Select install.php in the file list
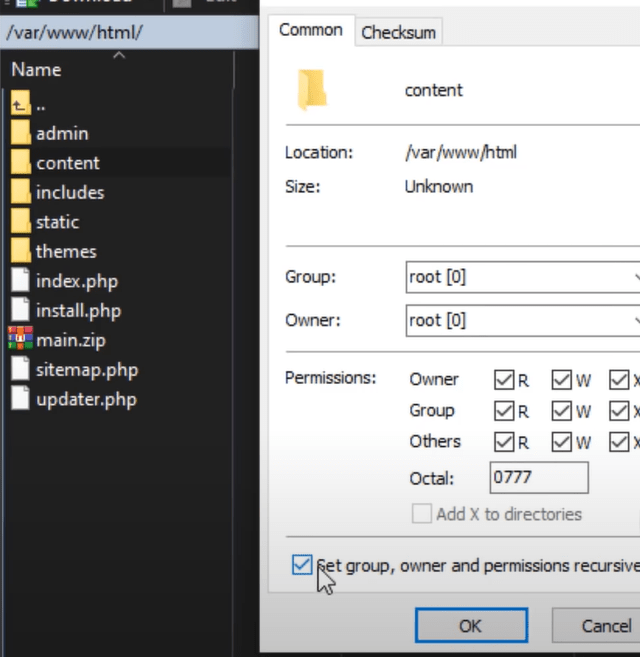 point(78,311)
